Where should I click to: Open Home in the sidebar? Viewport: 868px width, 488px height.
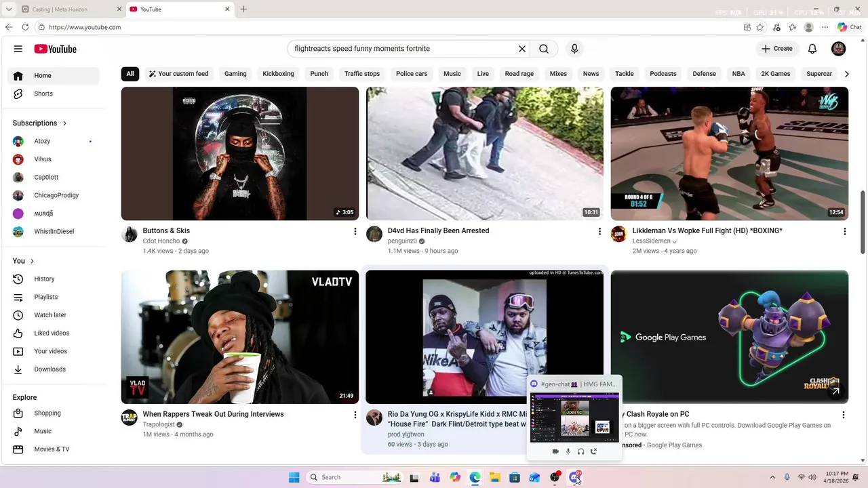(x=52, y=75)
